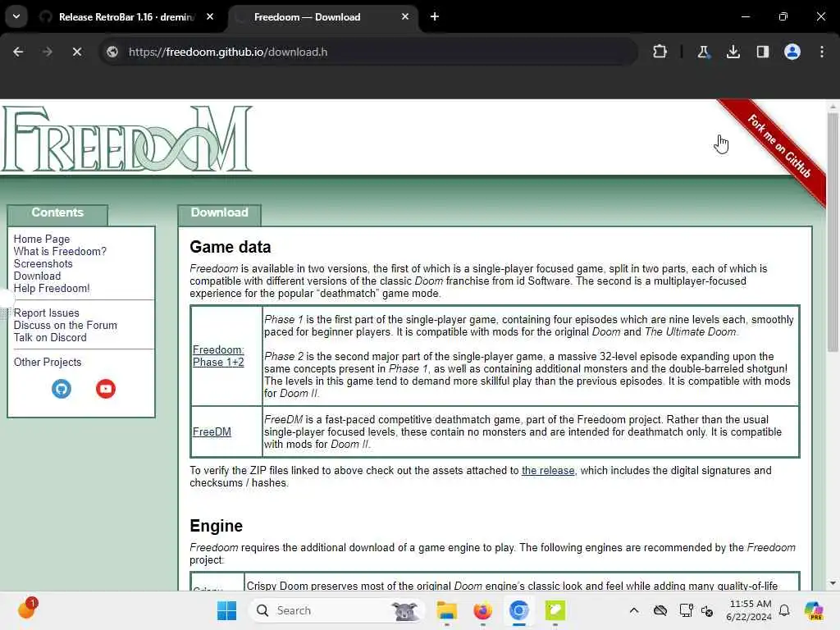
Task: Click the taskbar Search box
Action: pos(336,610)
